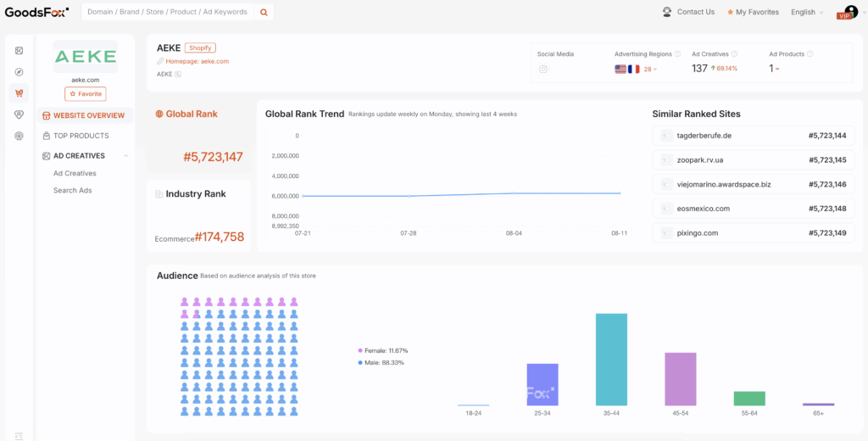Click the Instagram social media icon
The height and width of the screenshot is (441, 868).
pyautogui.click(x=543, y=70)
